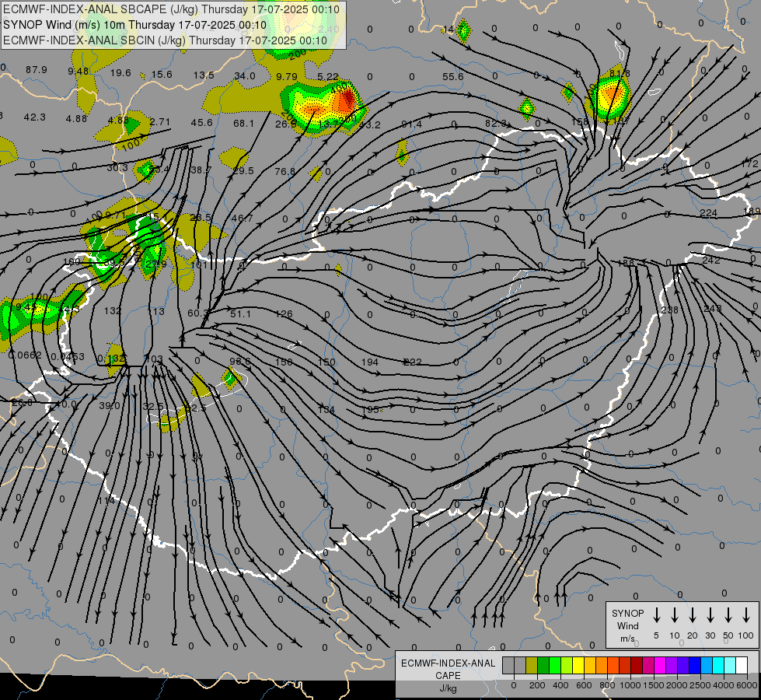The width and height of the screenshot is (761, 700).
Task: Click the 238 value on the map
Action: click(669, 310)
